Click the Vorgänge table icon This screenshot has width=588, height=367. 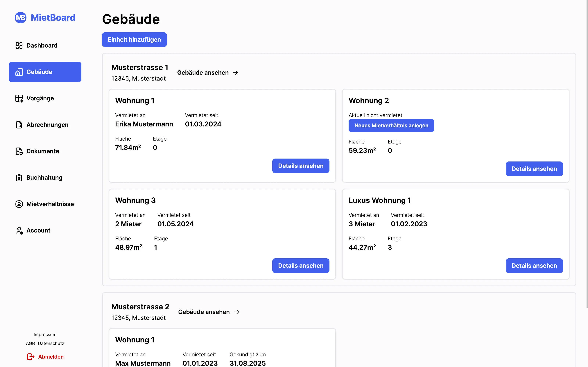click(19, 98)
